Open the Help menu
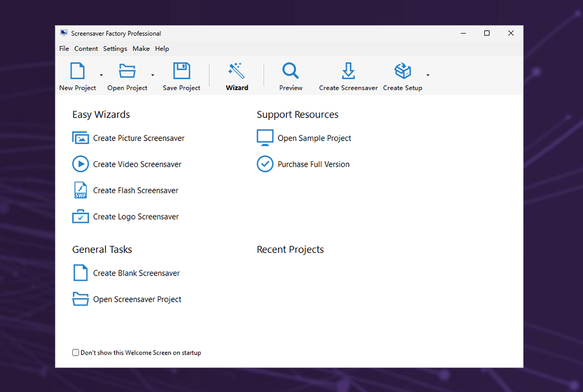This screenshot has width=583, height=392. tap(162, 49)
